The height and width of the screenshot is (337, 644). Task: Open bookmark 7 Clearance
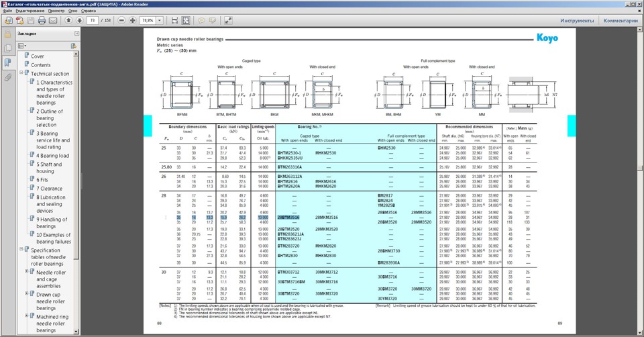pos(49,188)
